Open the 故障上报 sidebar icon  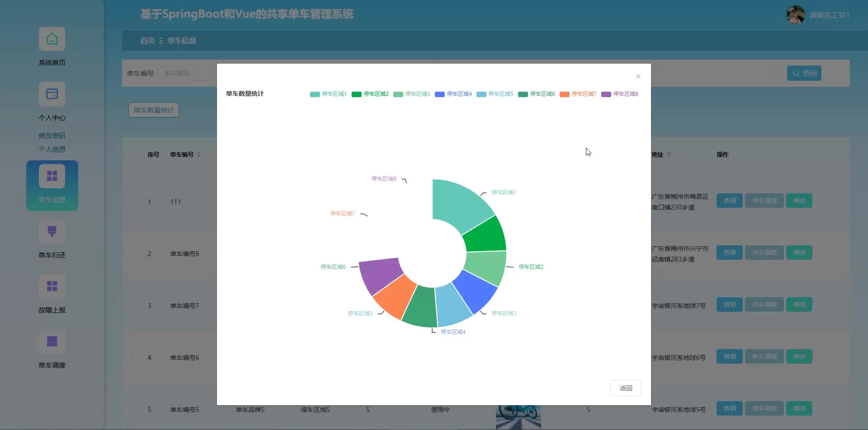point(52,287)
